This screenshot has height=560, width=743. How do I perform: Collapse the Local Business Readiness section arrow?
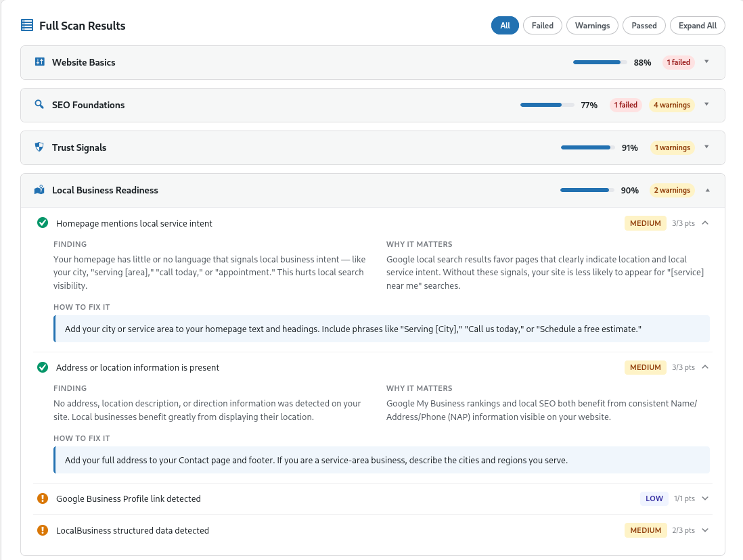[x=707, y=190]
